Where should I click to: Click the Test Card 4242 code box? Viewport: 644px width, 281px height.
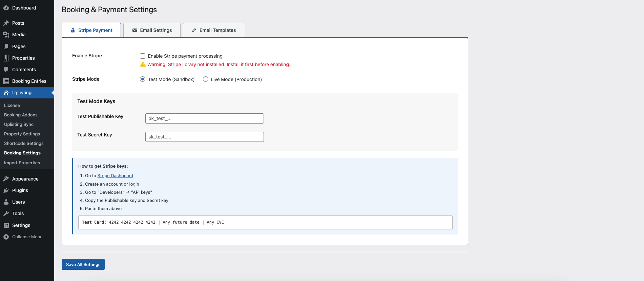pos(265,222)
